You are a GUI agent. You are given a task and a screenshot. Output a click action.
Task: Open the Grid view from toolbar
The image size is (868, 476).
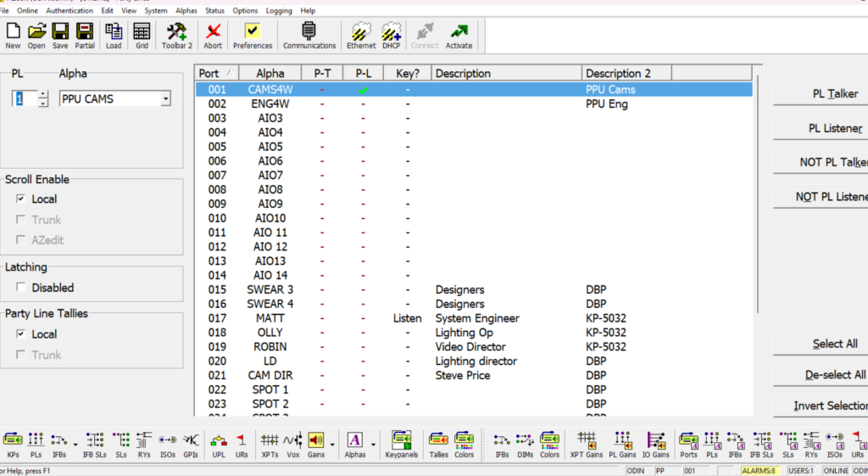tap(142, 36)
